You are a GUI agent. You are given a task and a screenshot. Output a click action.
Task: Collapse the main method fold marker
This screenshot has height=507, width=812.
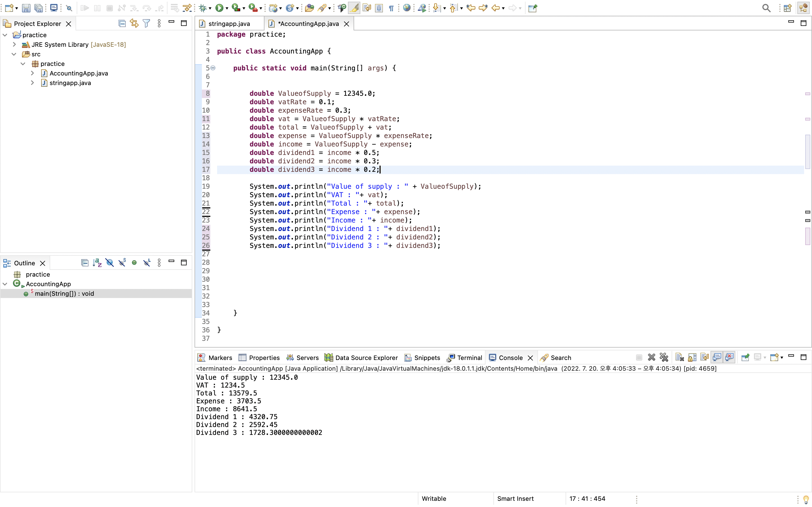pos(213,68)
